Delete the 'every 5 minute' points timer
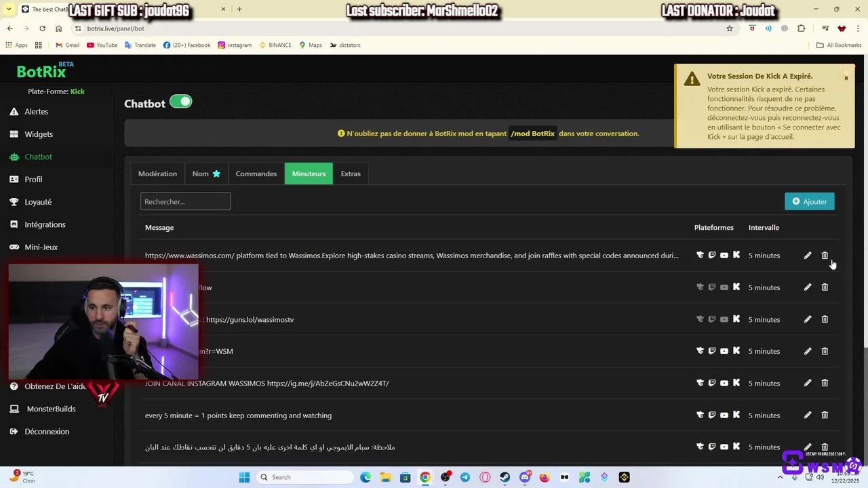868x488 pixels. (x=825, y=415)
